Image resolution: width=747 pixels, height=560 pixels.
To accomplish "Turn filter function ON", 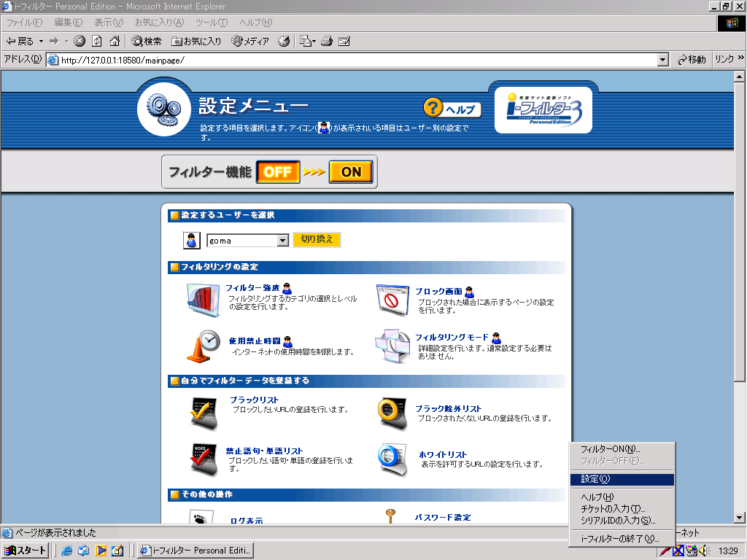I will click(x=351, y=172).
